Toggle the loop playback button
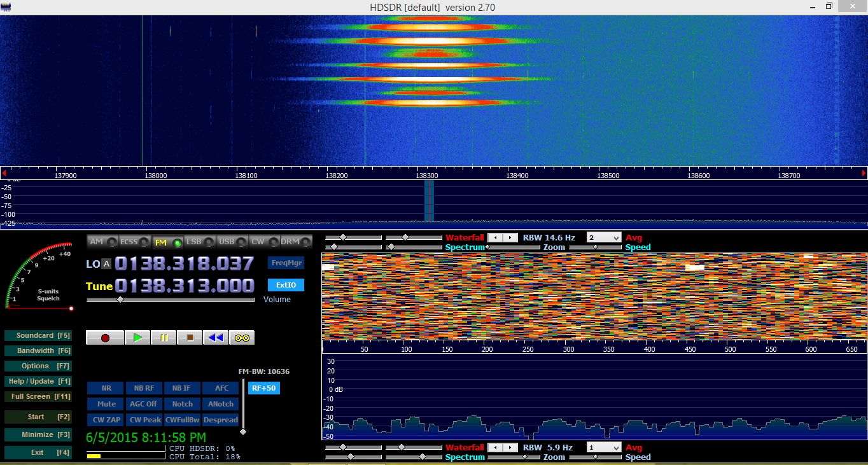Screen dimensions: 868x465 click(x=242, y=338)
